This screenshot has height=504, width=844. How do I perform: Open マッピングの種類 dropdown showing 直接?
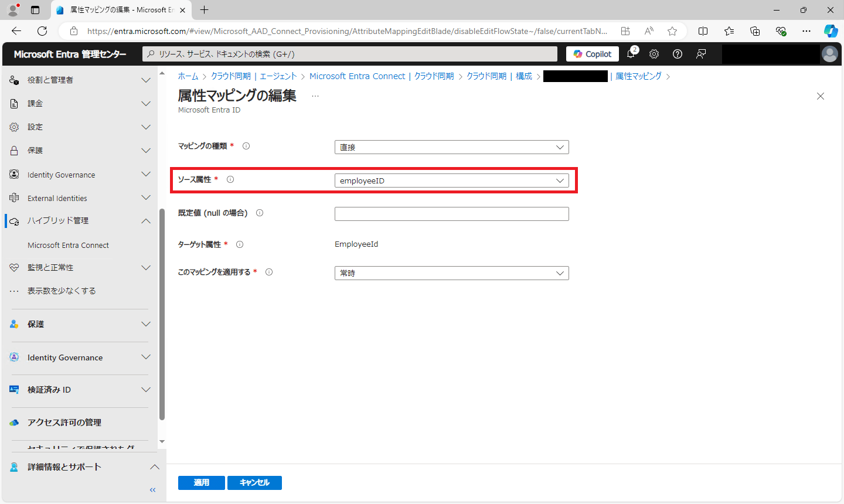(452, 147)
